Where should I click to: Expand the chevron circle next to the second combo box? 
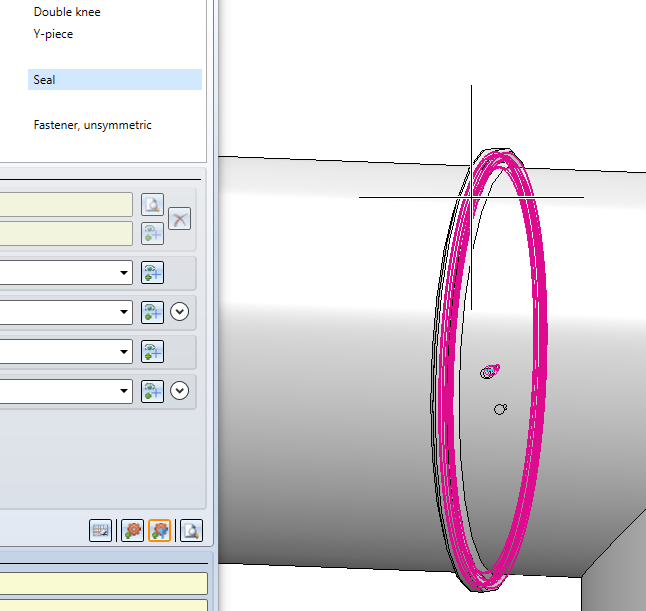coord(180,312)
